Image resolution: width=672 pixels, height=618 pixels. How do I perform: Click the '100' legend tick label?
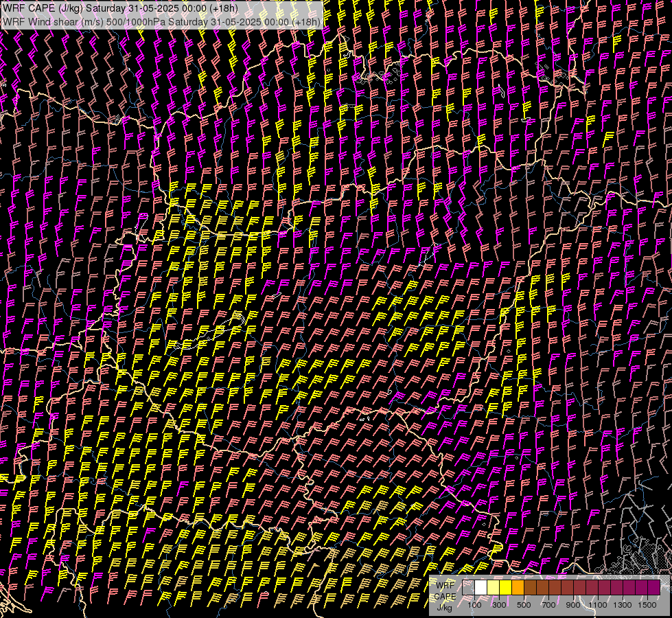tap(474, 605)
